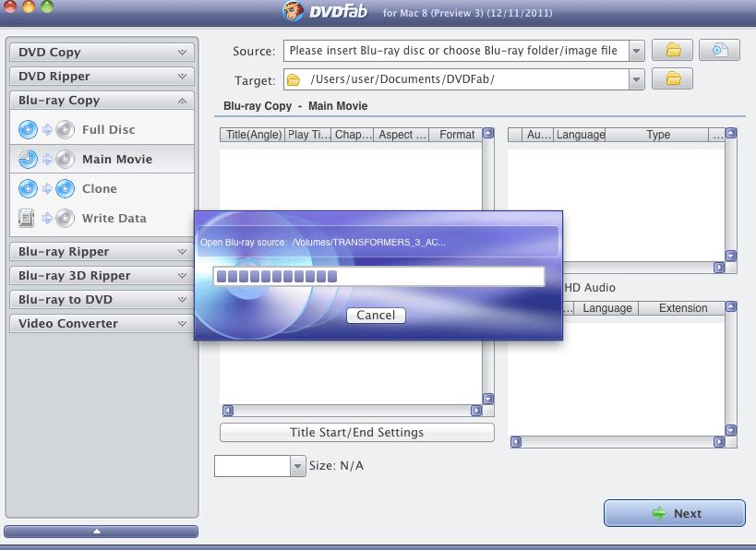Click the green arrow icon on Next button
Screen dimensions: 756x550
tap(658, 513)
